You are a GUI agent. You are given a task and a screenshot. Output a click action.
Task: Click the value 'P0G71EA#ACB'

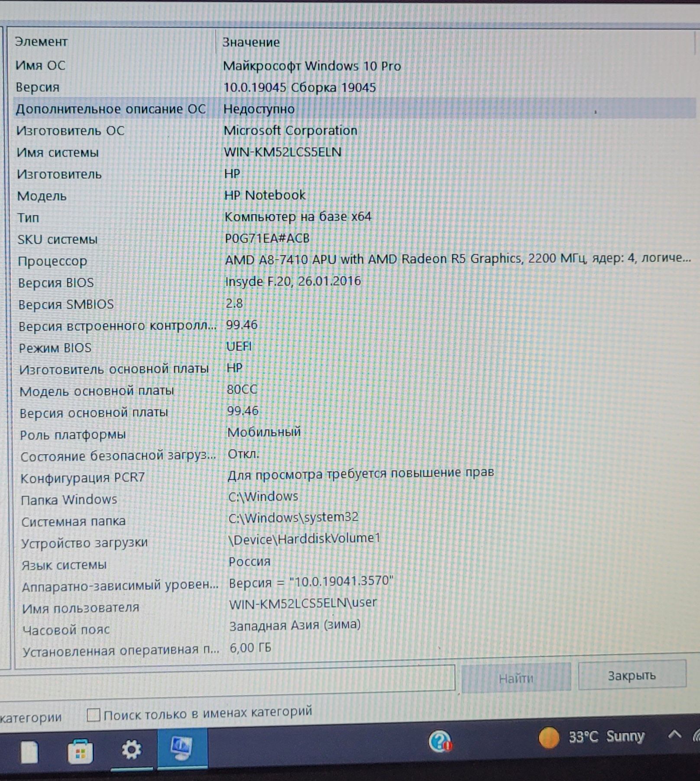point(267,238)
